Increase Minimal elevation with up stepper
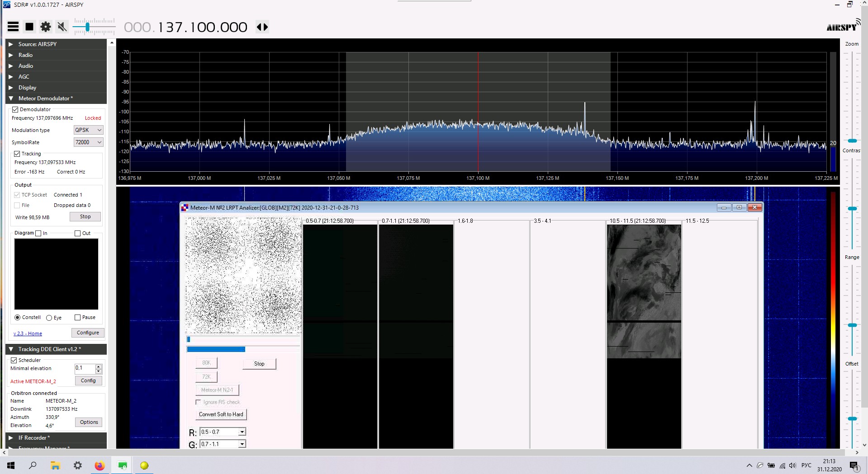The height and width of the screenshot is (474, 868). [x=99, y=366]
